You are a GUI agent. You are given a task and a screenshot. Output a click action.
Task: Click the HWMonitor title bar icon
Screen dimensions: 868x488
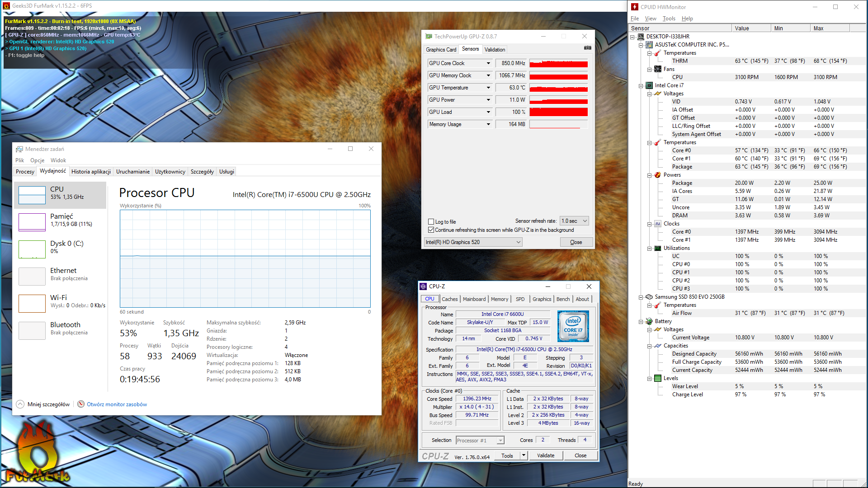pos(635,7)
